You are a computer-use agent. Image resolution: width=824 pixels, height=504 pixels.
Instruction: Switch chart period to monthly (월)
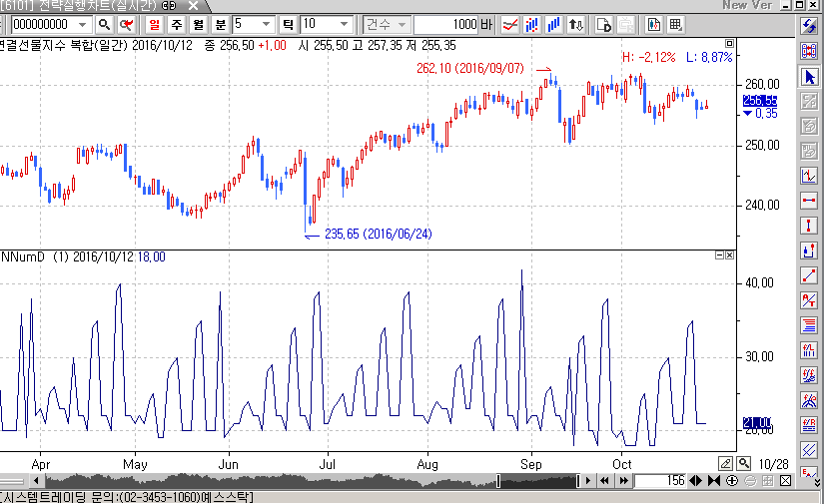pos(199,24)
